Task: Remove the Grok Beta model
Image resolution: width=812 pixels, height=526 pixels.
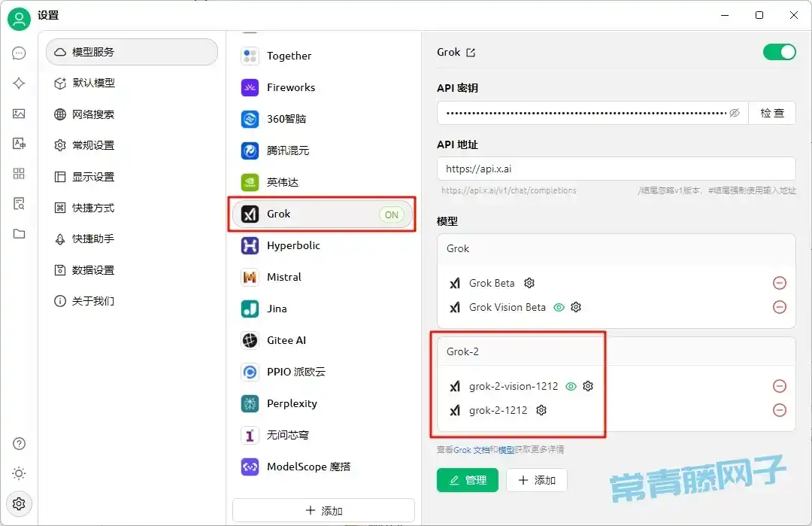Action: coord(780,283)
